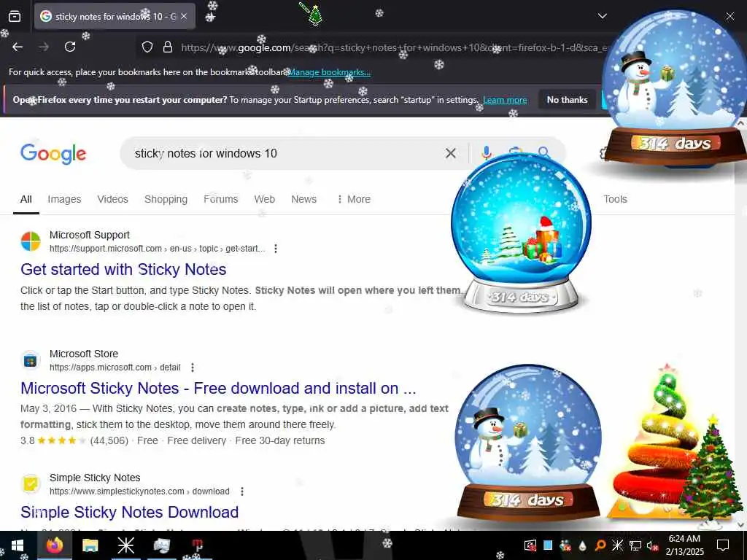Clear the search query with the X icon
The width and height of the screenshot is (747, 560).
[x=450, y=153]
